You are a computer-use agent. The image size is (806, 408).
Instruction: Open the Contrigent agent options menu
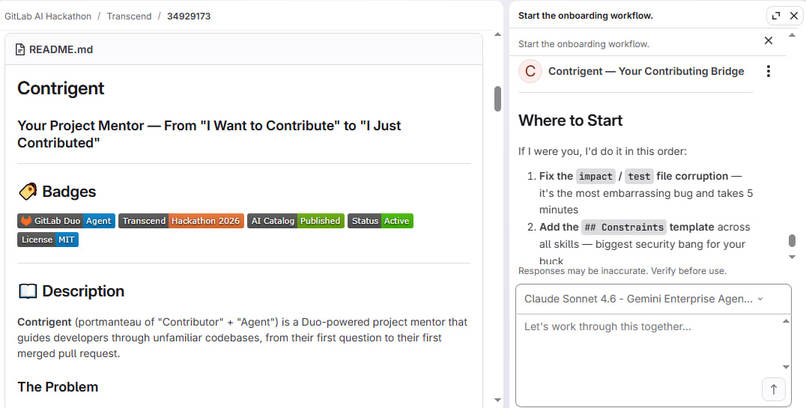[768, 71]
